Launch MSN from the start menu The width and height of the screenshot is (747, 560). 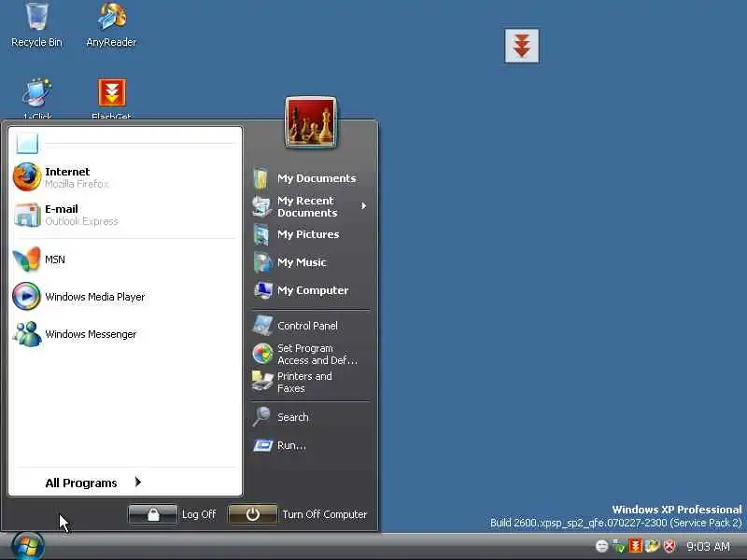click(125, 259)
